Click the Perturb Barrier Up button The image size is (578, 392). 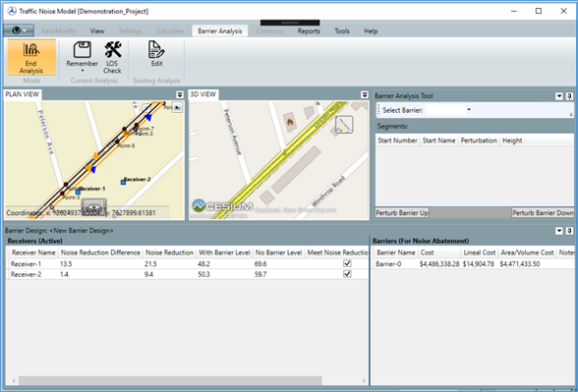pyautogui.click(x=402, y=212)
